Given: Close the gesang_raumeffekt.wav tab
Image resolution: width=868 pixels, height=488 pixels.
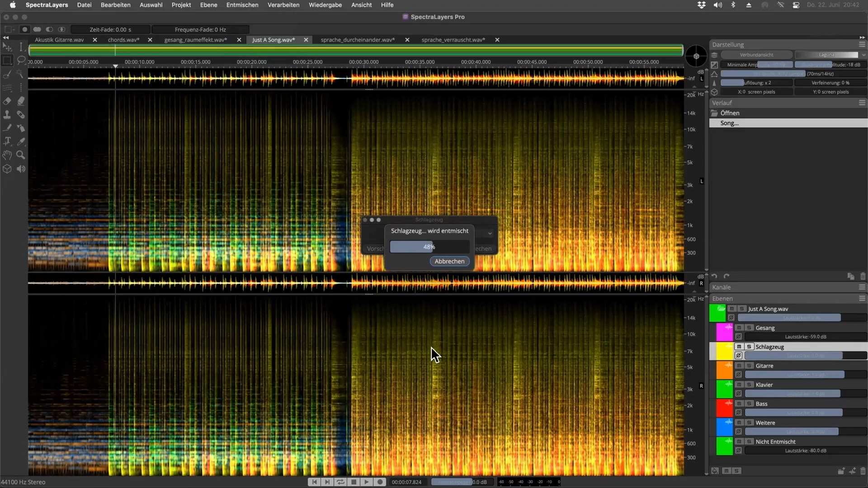Looking at the screenshot, I should coord(239,40).
